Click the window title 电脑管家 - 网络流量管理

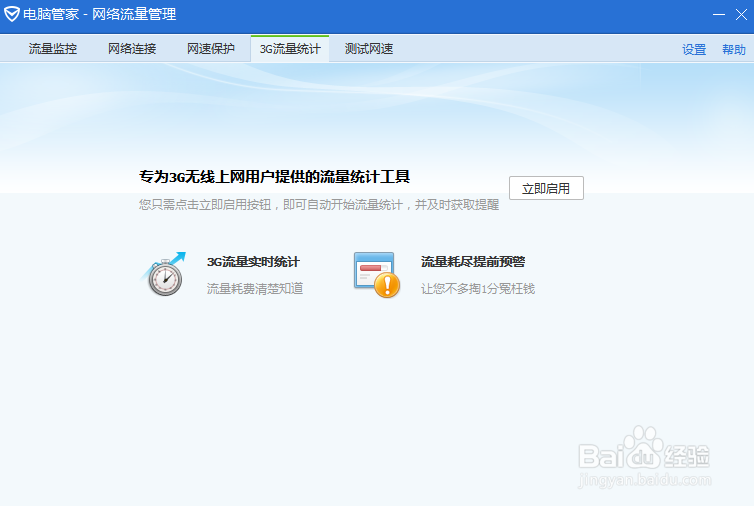coord(100,14)
